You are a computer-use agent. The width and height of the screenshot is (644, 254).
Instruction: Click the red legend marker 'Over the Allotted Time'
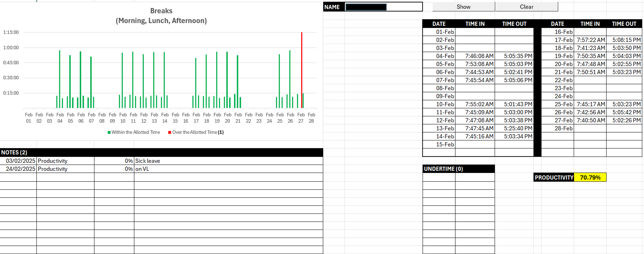[x=169, y=132]
